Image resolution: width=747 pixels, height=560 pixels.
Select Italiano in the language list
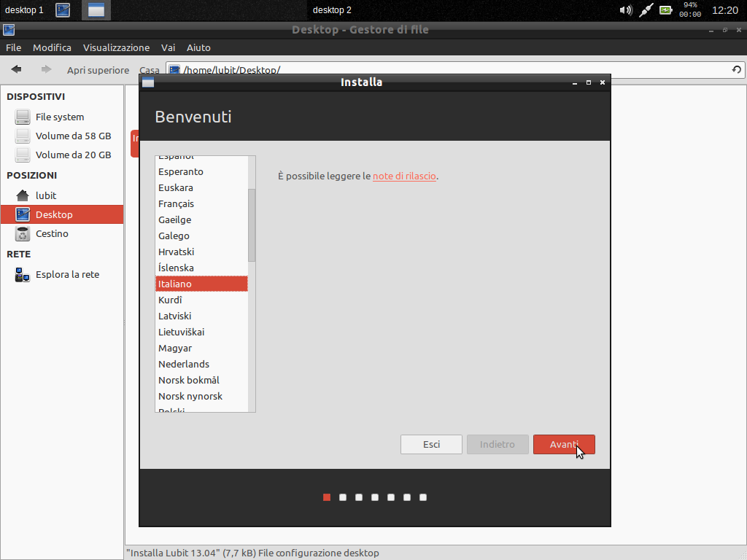pyautogui.click(x=175, y=284)
